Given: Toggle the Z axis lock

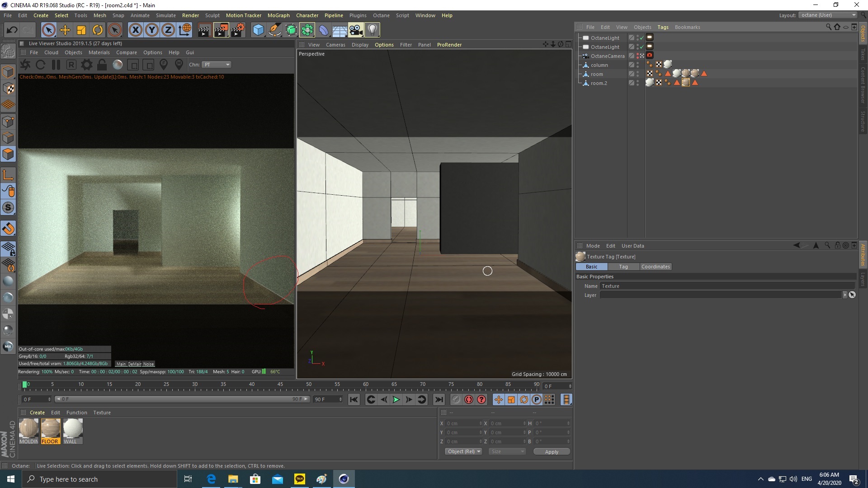Looking at the screenshot, I should point(168,30).
